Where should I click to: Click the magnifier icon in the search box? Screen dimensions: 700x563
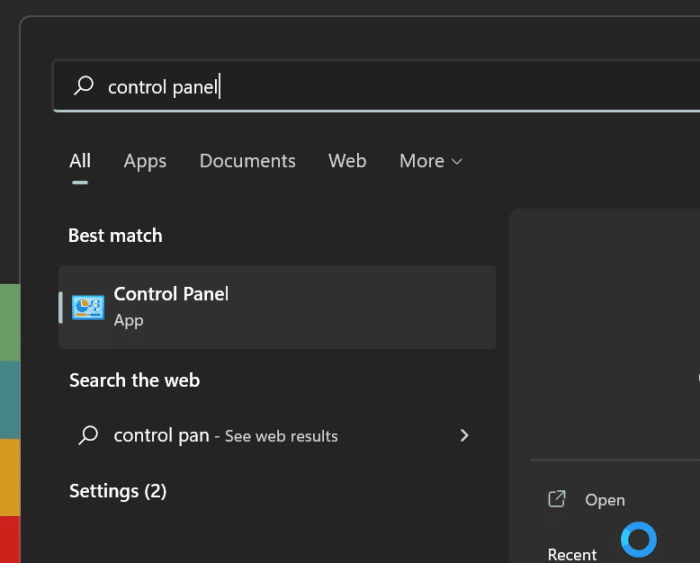point(85,87)
